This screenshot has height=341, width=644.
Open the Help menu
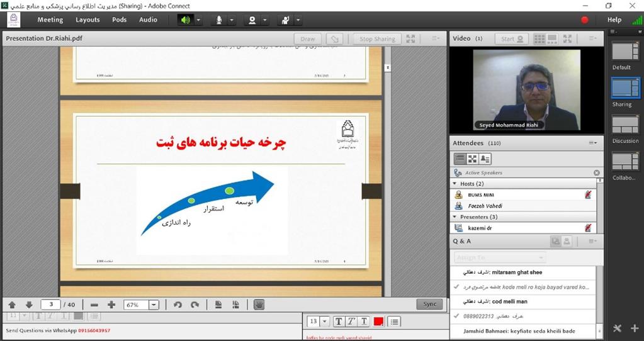(614, 20)
